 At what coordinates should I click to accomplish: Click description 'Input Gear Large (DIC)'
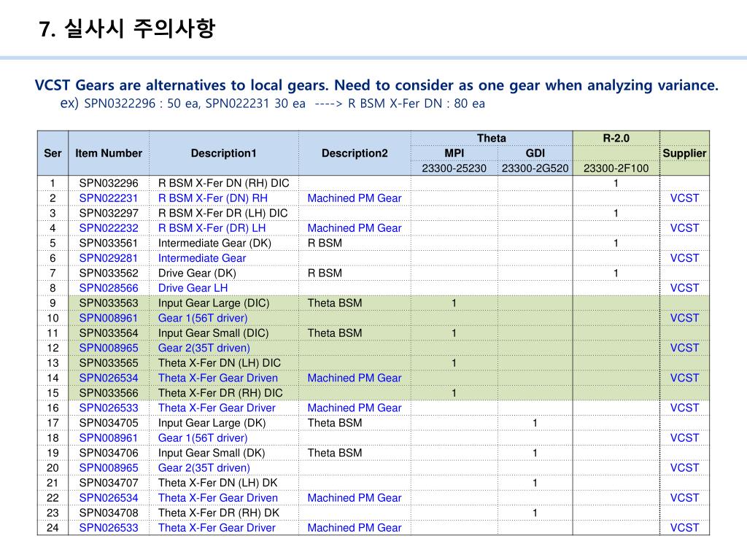click(214, 303)
